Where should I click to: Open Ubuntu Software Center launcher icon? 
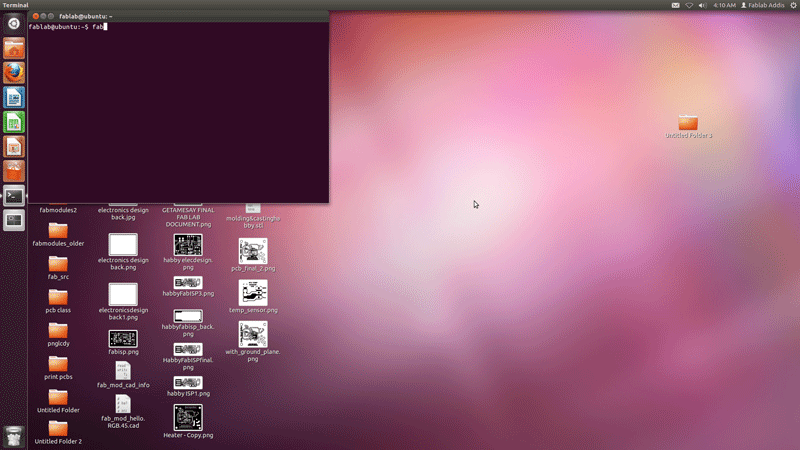[14, 171]
